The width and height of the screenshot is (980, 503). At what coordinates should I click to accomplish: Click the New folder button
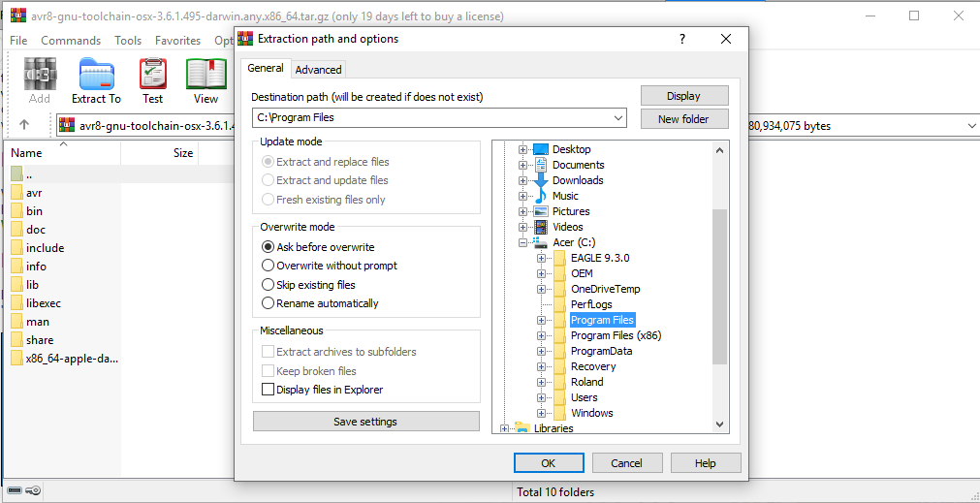[684, 118]
